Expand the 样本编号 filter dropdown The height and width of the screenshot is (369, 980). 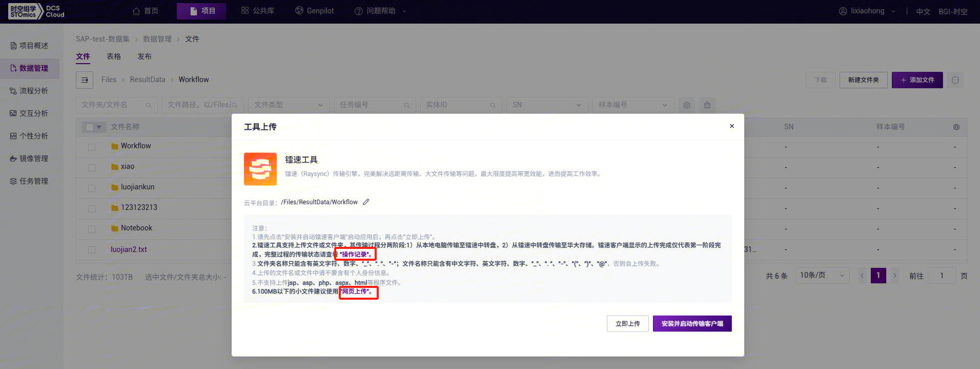click(x=634, y=105)
